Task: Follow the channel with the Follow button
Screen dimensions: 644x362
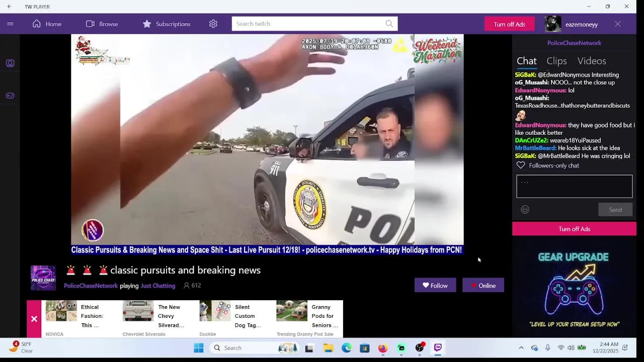Action: tap(435, 286)
